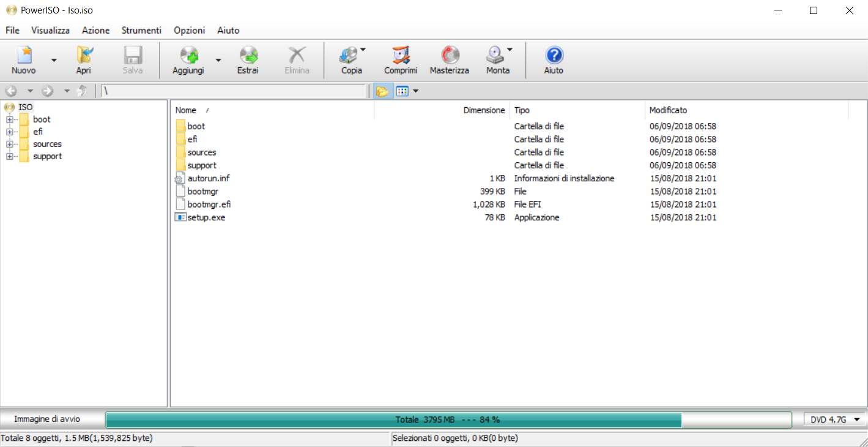This screenshot has width=868, height=447.
Task: Open the blue Aiuto help icon
Action: tap(554, 56)
